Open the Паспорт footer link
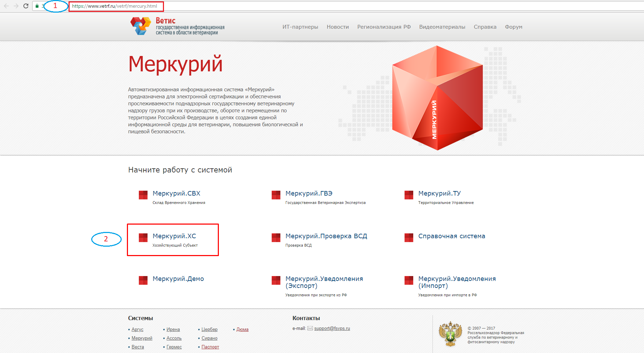The width and height of the screenshot is (644, 353). click(210, 347)
